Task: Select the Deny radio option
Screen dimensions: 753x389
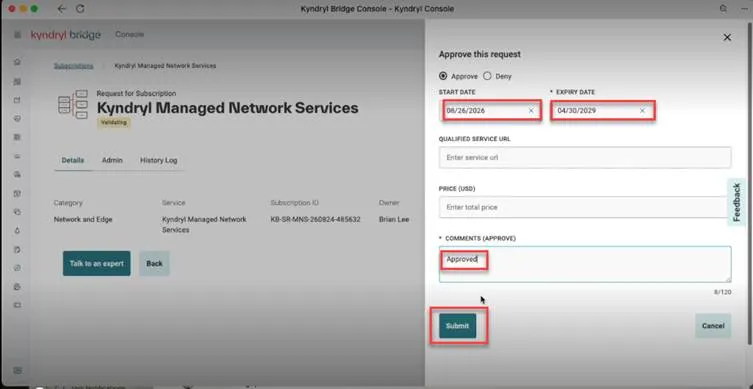Action: (487, 76)
